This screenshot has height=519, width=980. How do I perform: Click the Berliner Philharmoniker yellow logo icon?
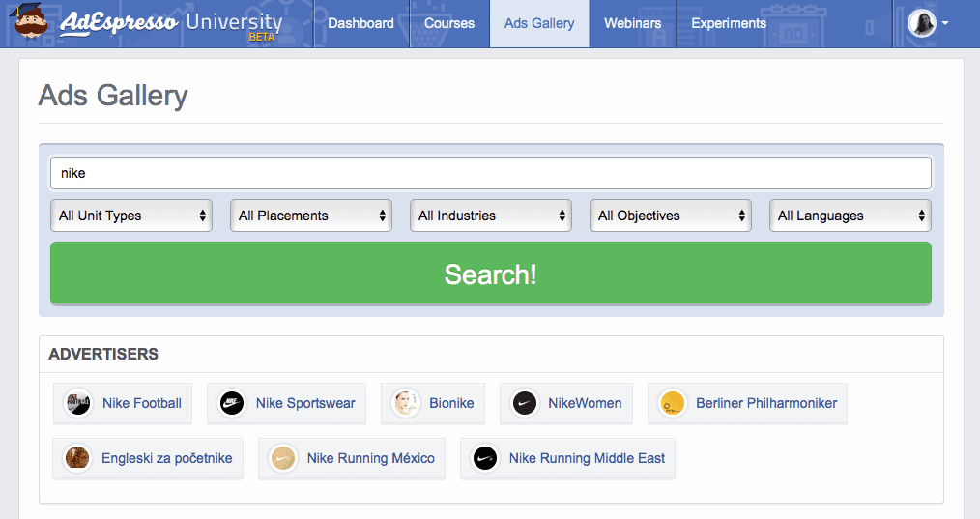click(x=672, y=403)
